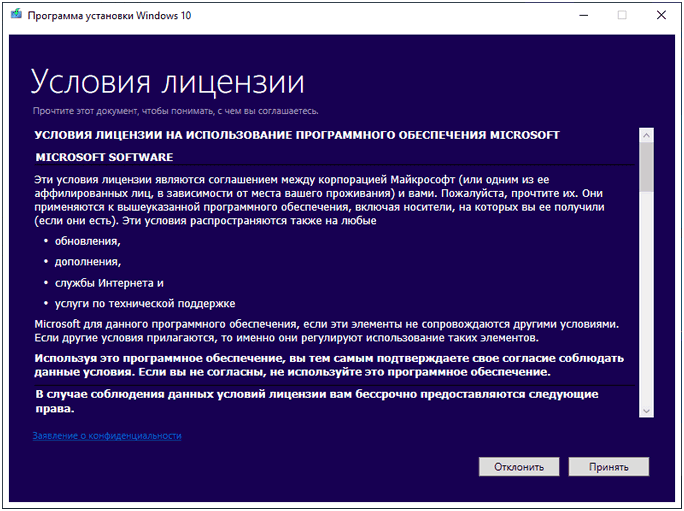Open the Заявление о конфиденциальности link
684x511 pixels.
click(107, 436)
